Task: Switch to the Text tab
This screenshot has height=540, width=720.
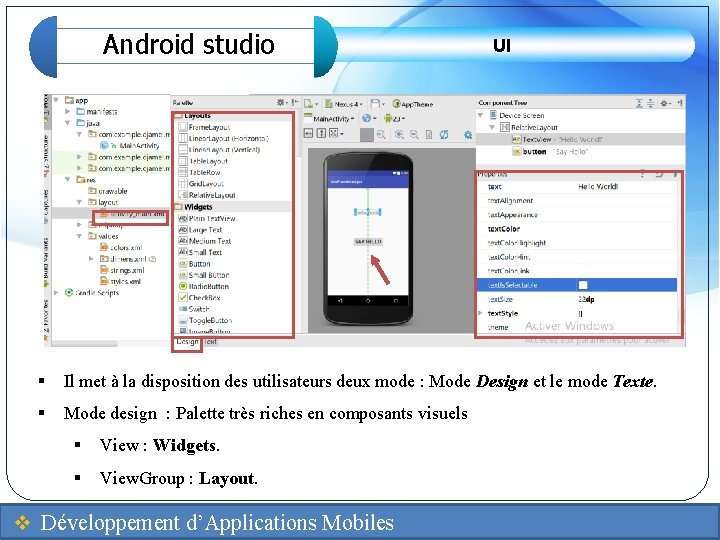Action: [x=210, y=342]
